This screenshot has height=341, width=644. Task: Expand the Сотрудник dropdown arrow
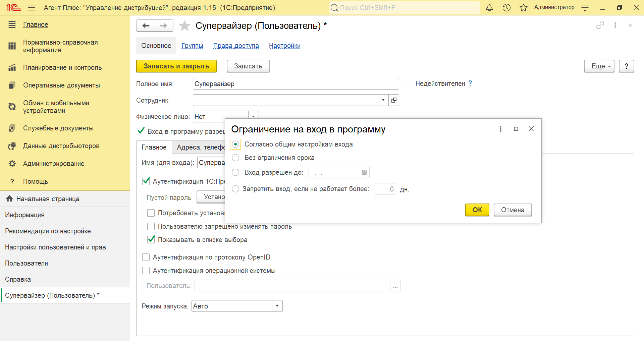pos(383,100)
